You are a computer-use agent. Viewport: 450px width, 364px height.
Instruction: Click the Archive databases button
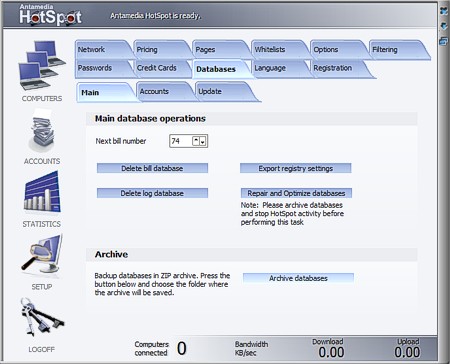298,278
